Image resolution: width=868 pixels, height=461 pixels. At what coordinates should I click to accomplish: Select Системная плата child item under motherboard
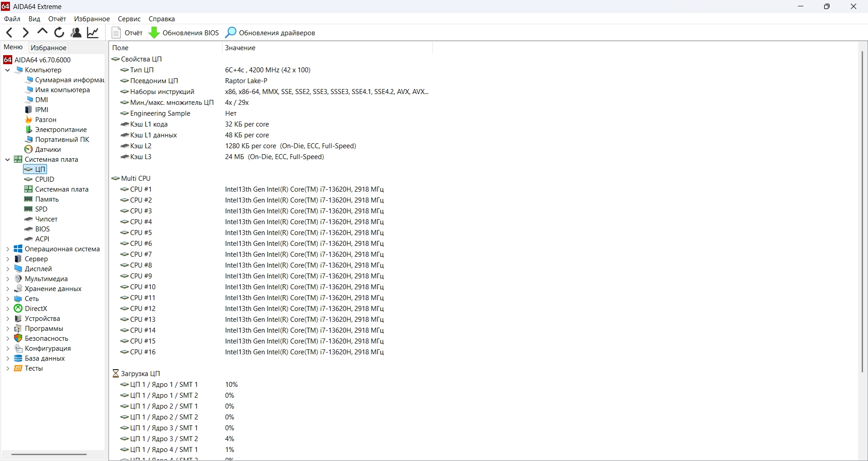[x=57, y=189]
